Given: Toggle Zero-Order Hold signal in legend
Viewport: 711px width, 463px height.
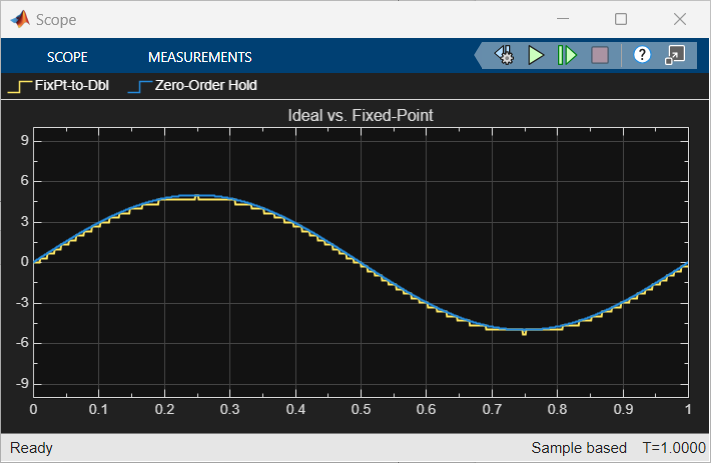Looking at the screenshot, I should [205, 86].
